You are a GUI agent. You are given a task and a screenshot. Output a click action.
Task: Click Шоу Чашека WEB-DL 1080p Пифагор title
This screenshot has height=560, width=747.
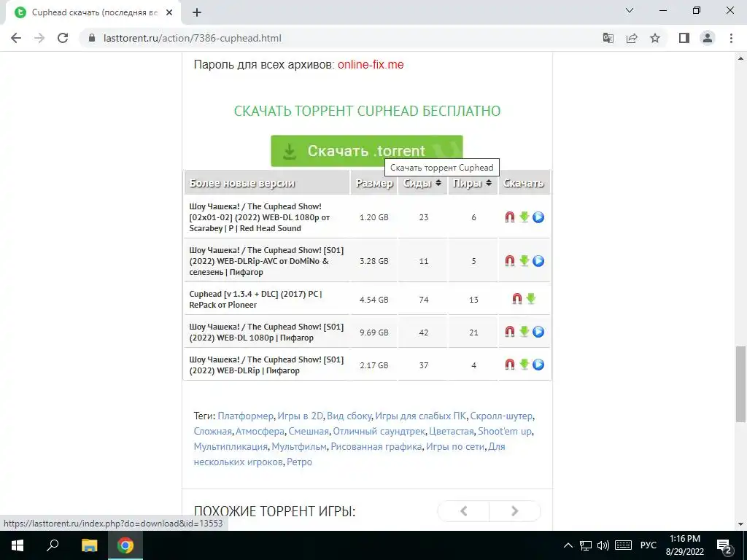(x=266, y=332)
